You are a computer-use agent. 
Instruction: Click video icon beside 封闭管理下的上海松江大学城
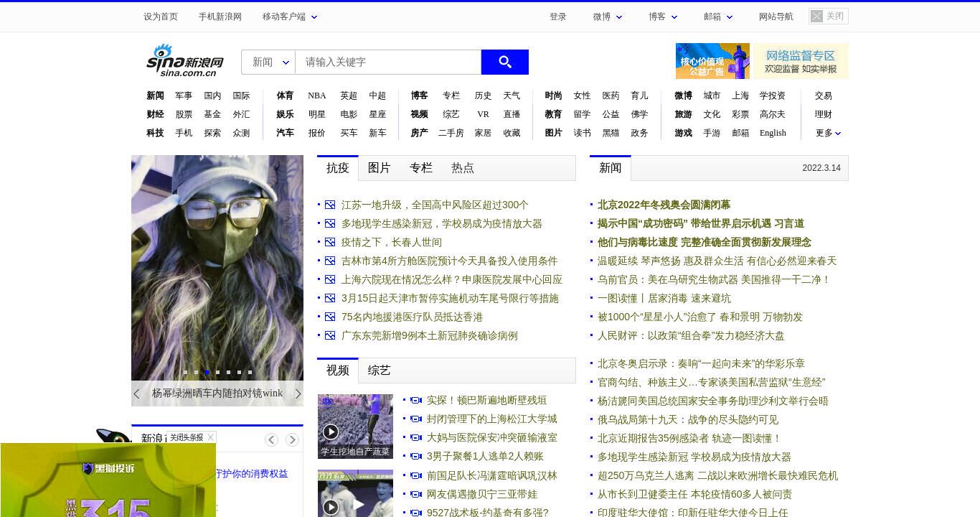415,419
